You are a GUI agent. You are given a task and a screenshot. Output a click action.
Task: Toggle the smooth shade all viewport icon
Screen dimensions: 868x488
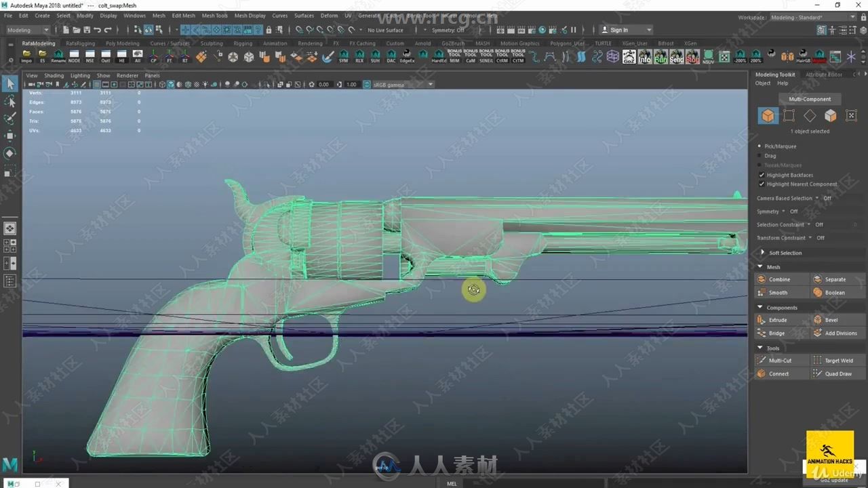tap(170, 85)
